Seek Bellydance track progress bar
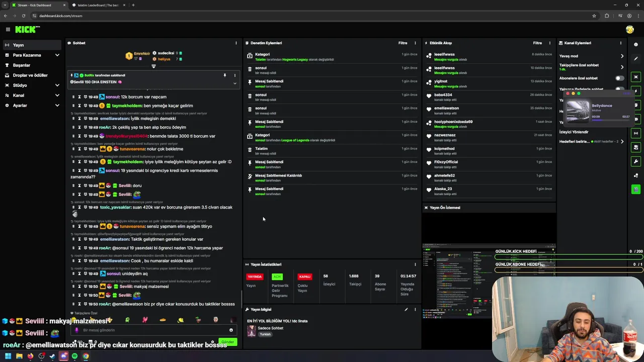This screenshot has width=644, height=362. coord(610,120)
